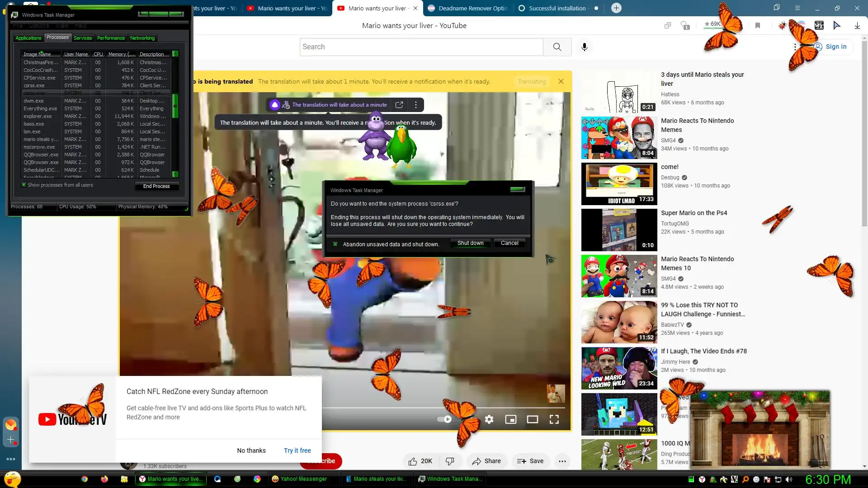The image size is (868, 488).
Task: Check Abandon unsaved data and shut down
Action: (x=335, y=244)
